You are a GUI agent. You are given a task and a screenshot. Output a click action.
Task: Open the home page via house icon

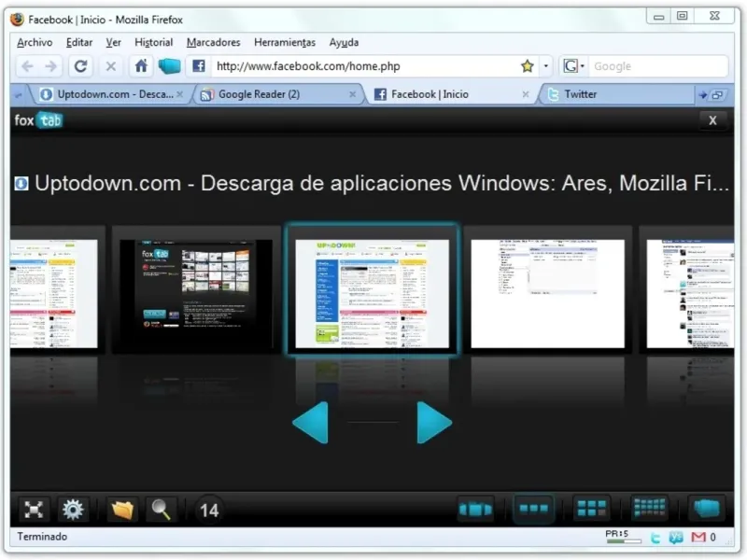[x=141, y=65]
